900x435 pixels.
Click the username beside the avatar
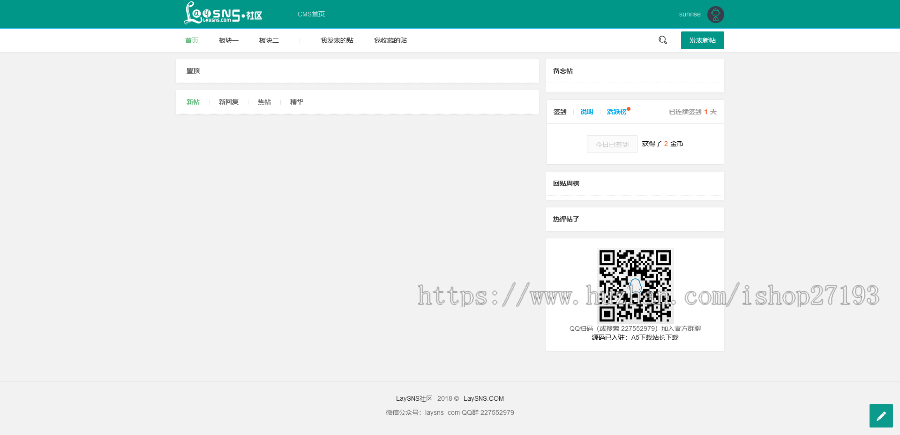[x=689, y=14]
